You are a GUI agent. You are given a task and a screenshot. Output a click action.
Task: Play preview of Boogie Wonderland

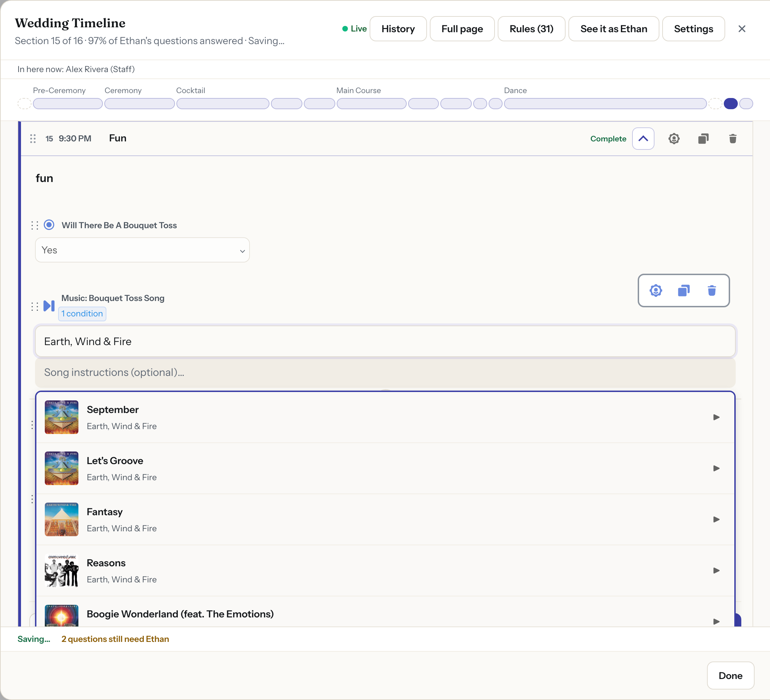pyautogui.click(x=716, y=621)
